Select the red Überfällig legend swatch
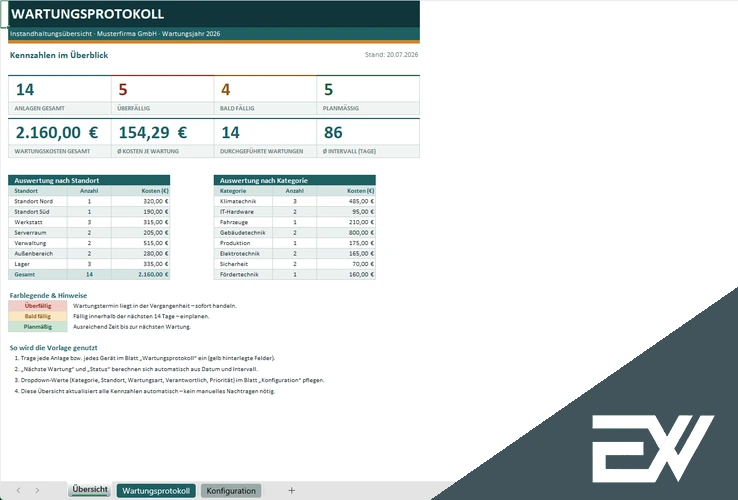 38,306
